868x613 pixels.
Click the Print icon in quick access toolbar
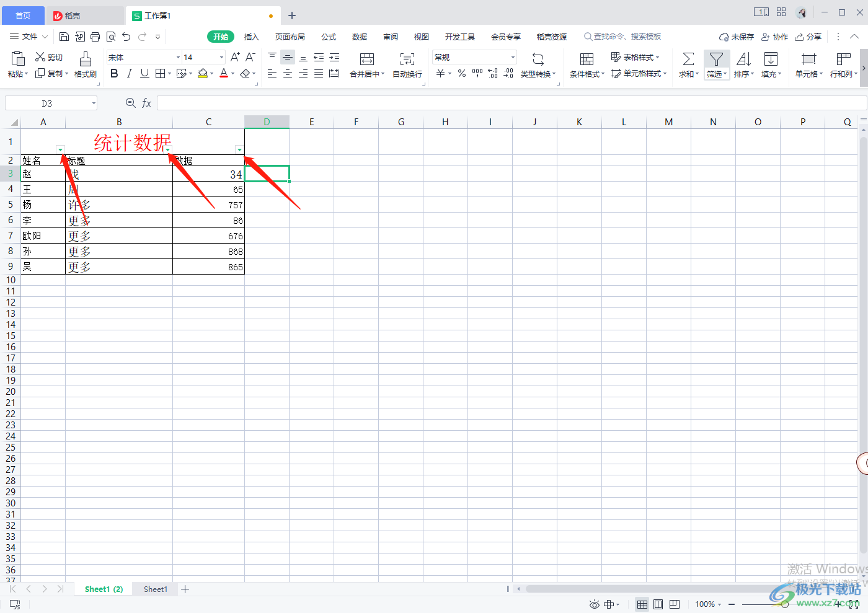(95, 37)
